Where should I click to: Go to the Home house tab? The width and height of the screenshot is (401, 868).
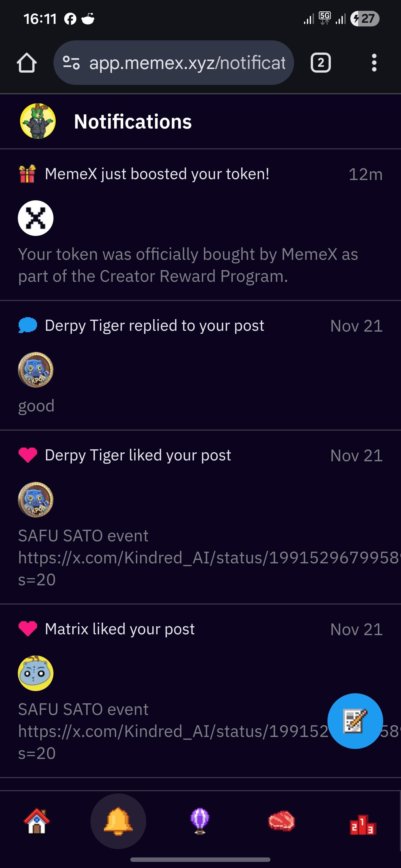point(37,821)
